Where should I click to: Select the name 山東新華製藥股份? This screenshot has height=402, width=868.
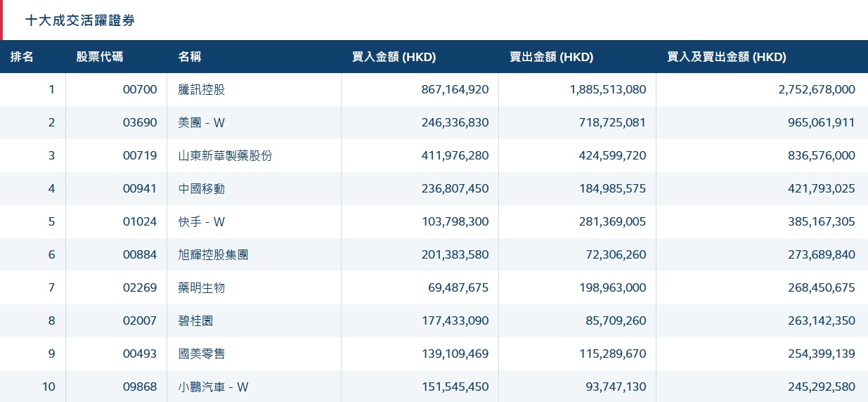[225, 155]
